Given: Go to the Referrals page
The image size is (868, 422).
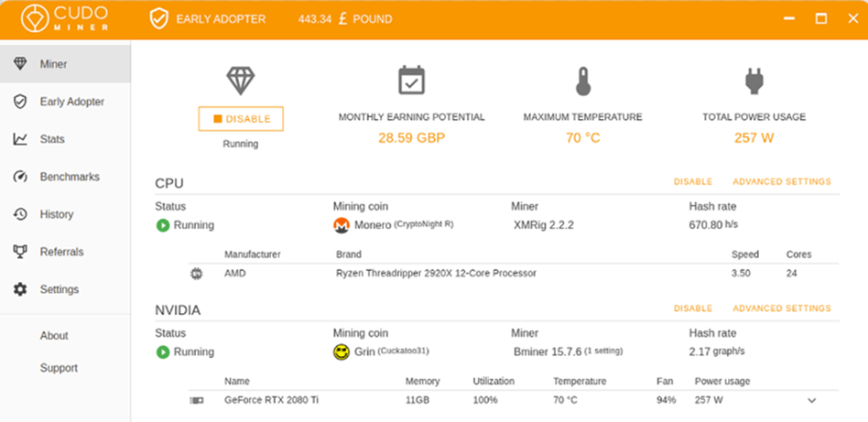Looking at the screenshot, I should click(65, 252).
